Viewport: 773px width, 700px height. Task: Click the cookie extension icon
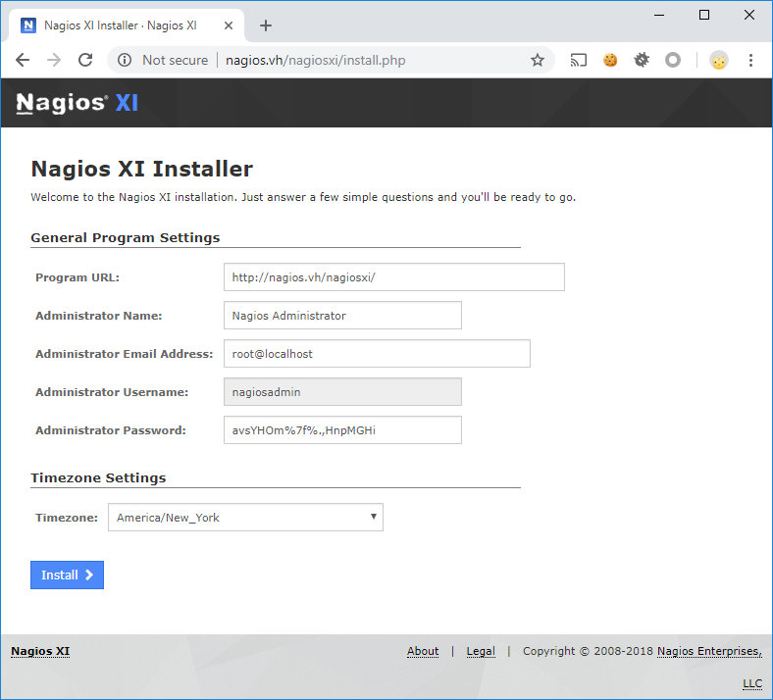(610, 60)
